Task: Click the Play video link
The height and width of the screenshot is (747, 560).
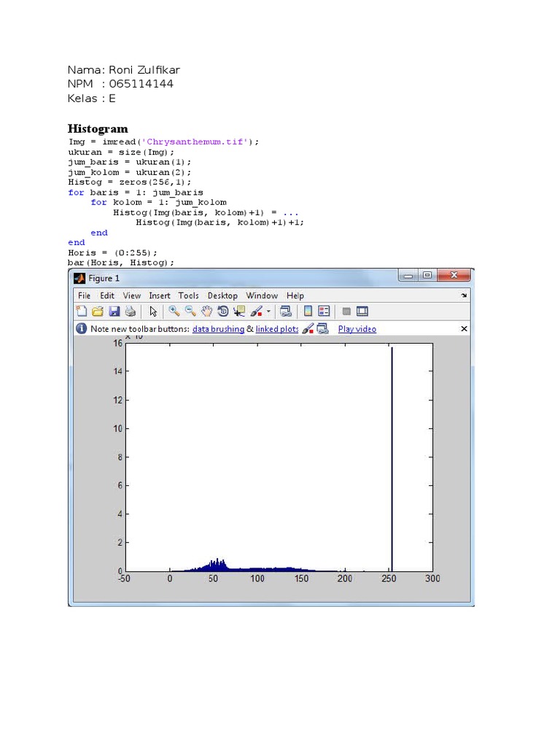Action: click(357, 329)
